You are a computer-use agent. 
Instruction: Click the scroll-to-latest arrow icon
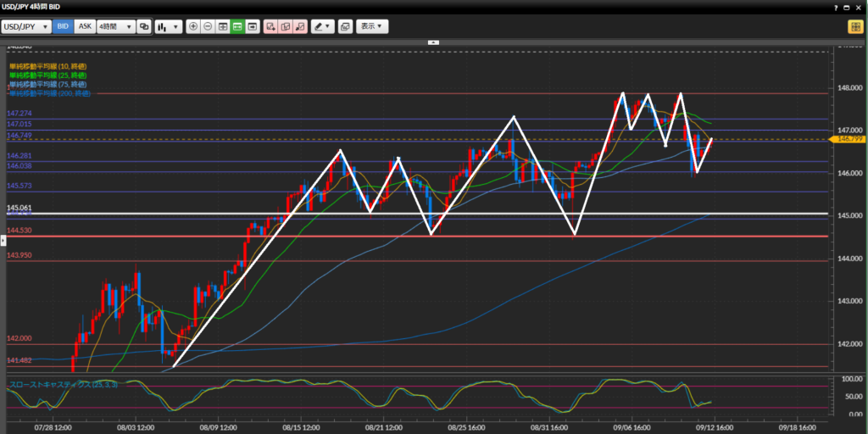tap(252, 26)
